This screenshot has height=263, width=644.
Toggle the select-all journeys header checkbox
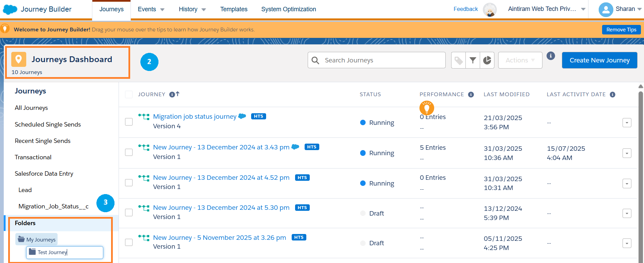click(x=129, y=94)
